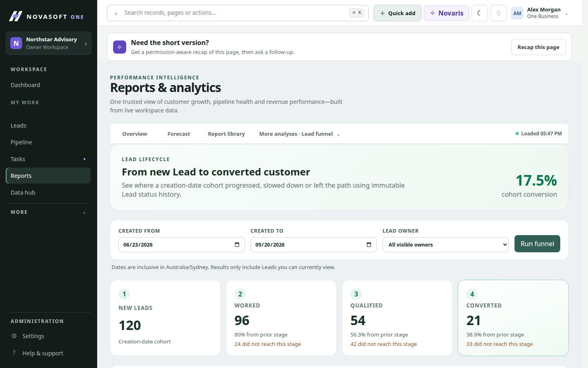The width and height of the screenshot is (588, 368).
Task: Open Created To calendar picker icon
Action: point(369,245)
